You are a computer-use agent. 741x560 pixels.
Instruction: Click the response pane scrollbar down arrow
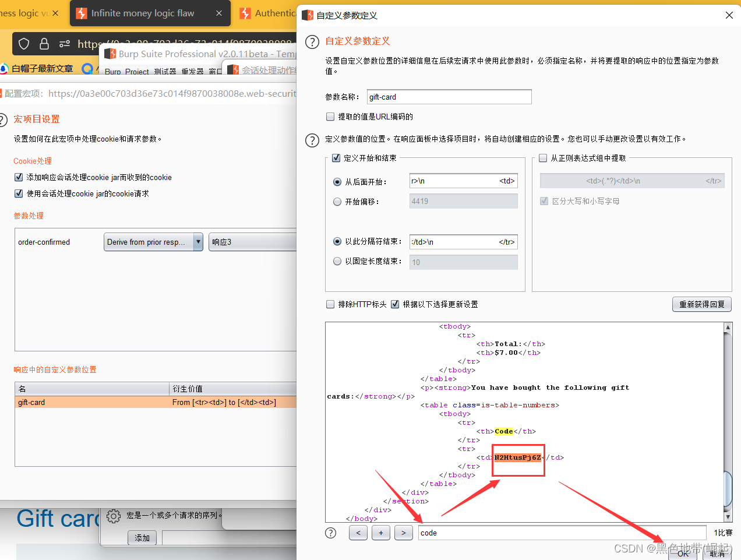tap(728, 517)
